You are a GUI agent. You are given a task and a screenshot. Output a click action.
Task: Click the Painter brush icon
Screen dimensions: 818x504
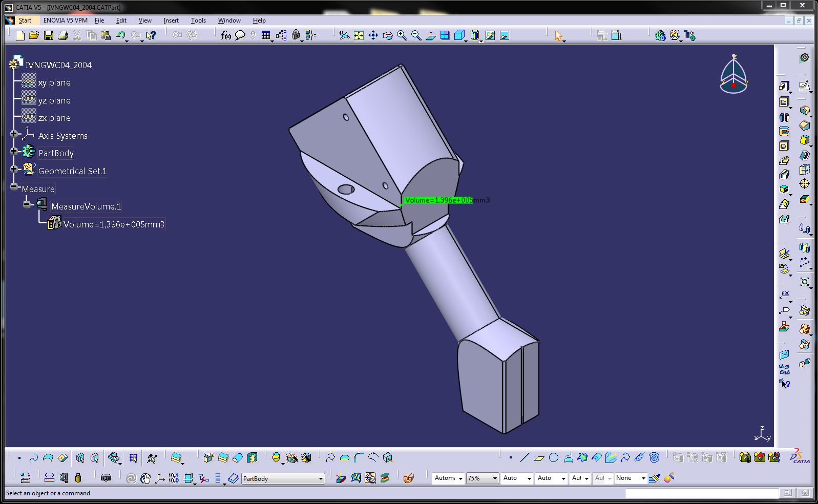(654, 478)
